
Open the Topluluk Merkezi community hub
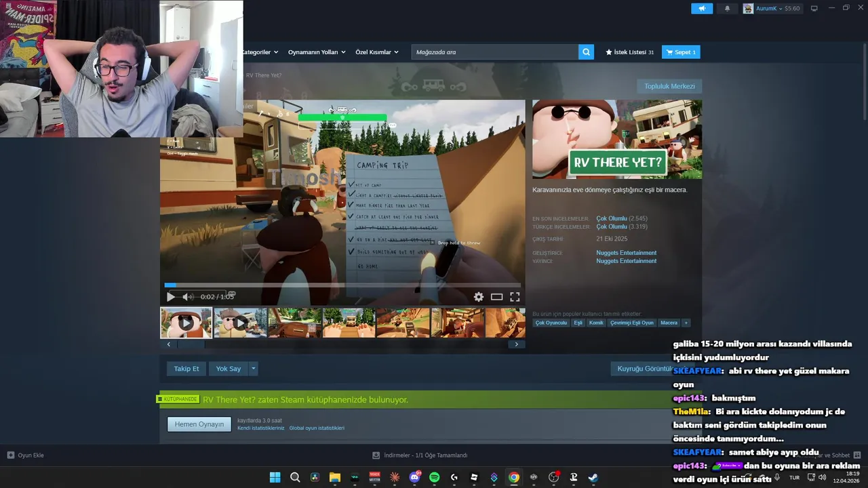click(669, 86)
